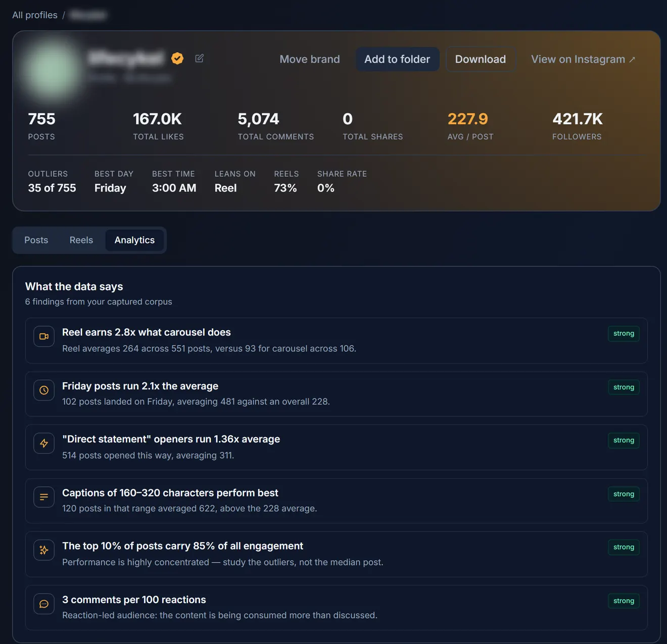Click the orange verified badge icon
The height and width of the screenshot is (644, 667).
click(177, 59)
